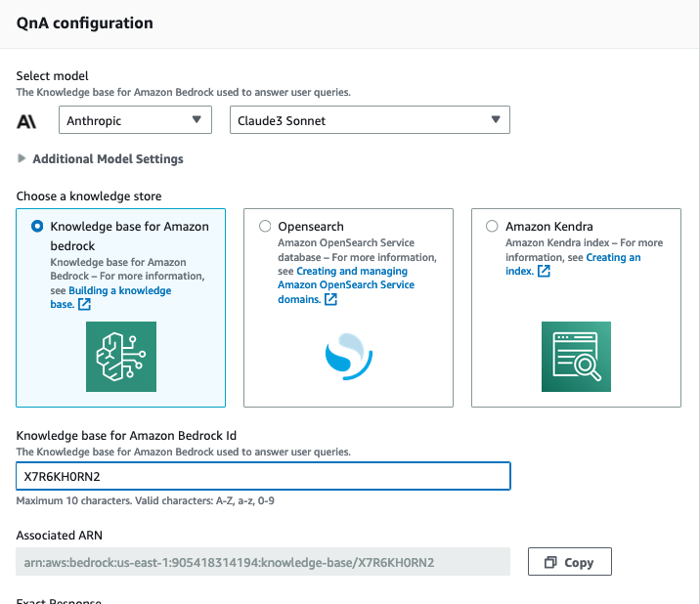The image size is (700, 604).
Task: Click external link icon after 'Creating an index'
Action: click(545, 272)
